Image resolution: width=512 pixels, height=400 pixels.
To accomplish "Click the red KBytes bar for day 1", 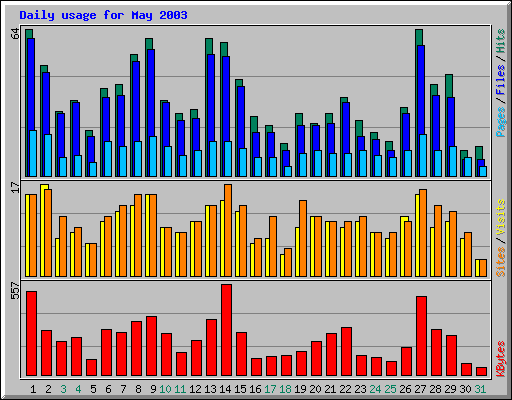I will pyautogui.click(x=31, y=334).
